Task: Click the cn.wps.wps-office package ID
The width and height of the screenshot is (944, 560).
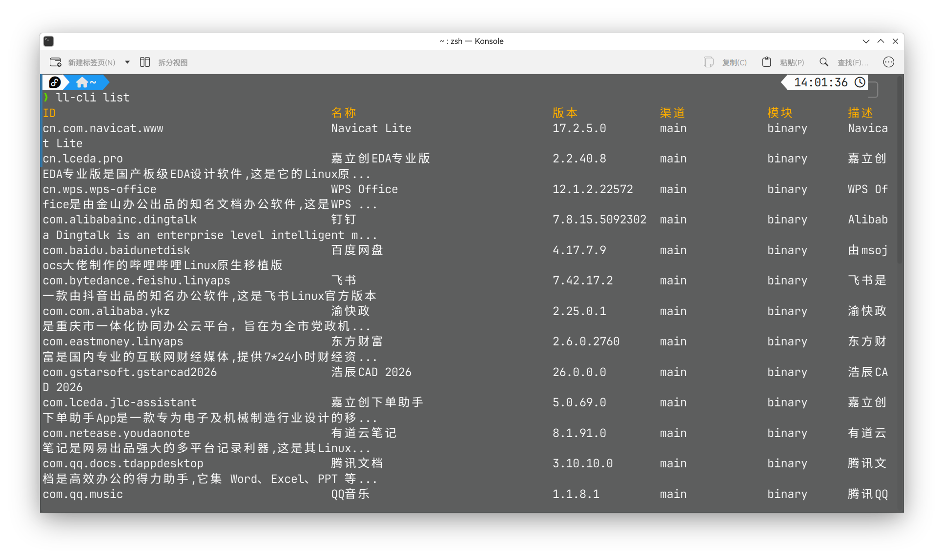Action: (x=100, y=189)
